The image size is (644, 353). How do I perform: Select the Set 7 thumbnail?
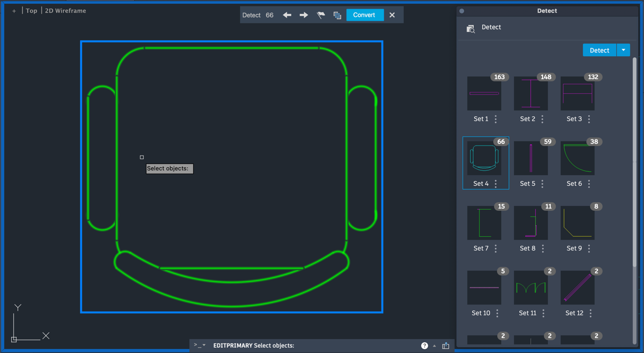pos(484,223)
